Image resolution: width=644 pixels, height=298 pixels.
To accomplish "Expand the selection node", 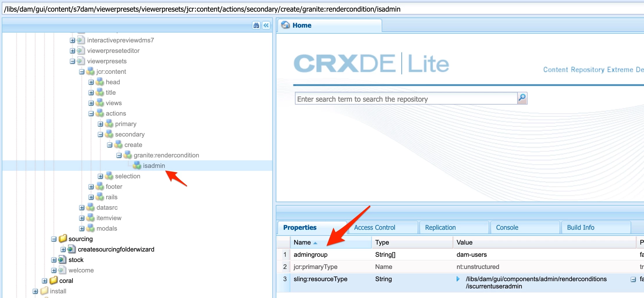I will (x=100, y=176).
